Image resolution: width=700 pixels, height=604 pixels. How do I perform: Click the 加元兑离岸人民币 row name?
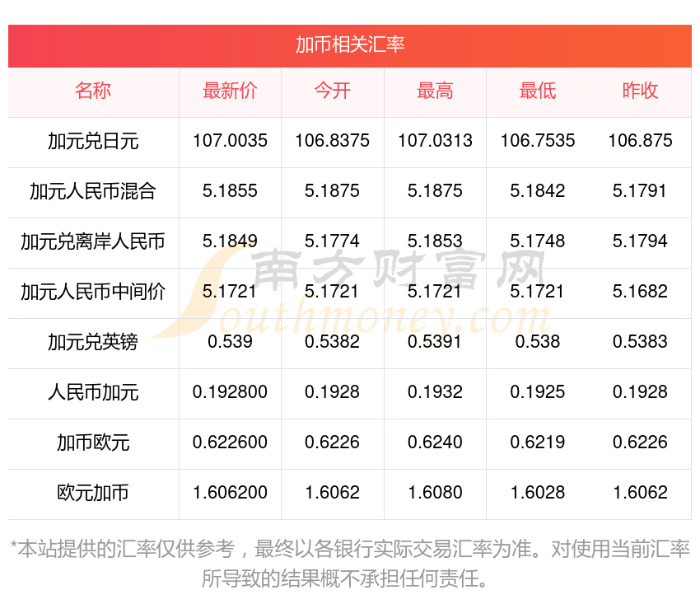tap(93, 241)
